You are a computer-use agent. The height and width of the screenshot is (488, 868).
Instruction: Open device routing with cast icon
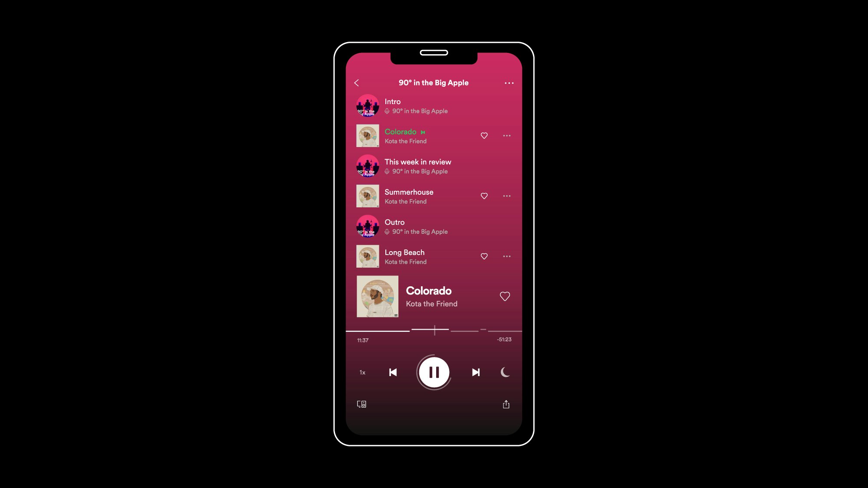click(x=361, y=404)
